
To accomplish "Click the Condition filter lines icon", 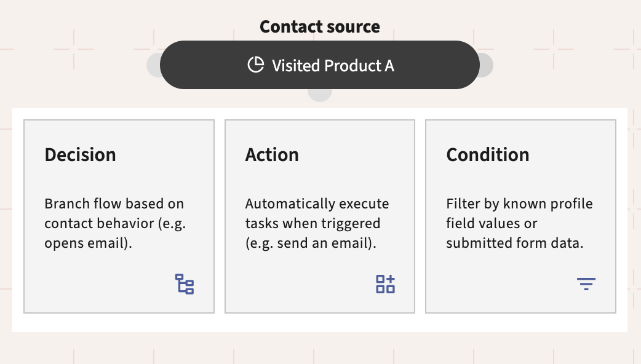I will pos(586,284).
